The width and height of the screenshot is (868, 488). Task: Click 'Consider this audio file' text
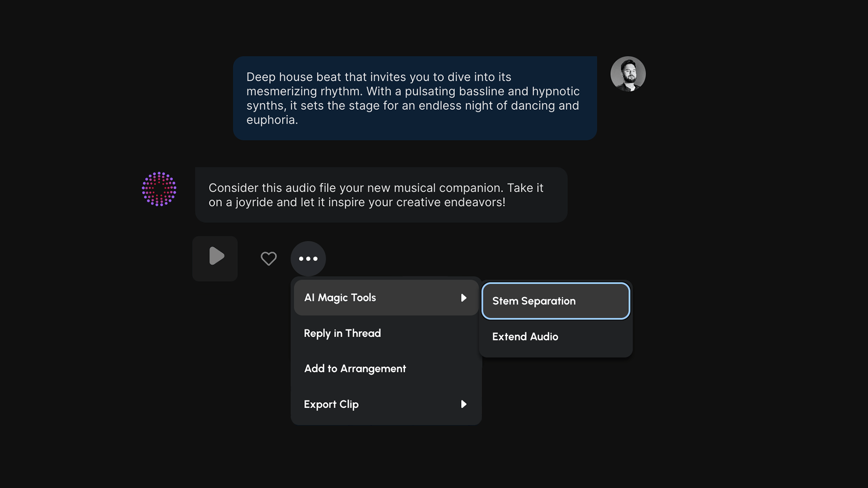pos(272,188)
